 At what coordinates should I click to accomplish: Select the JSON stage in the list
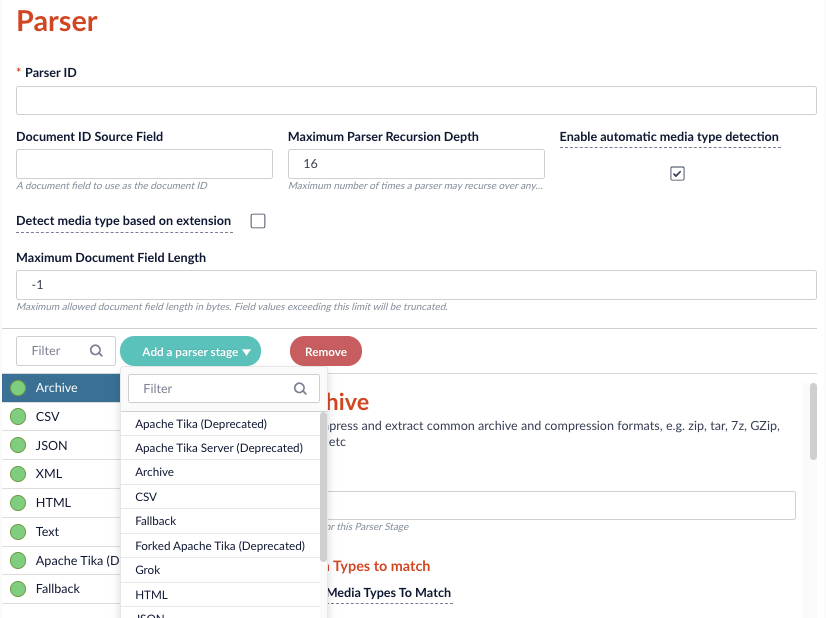point(61,445)
